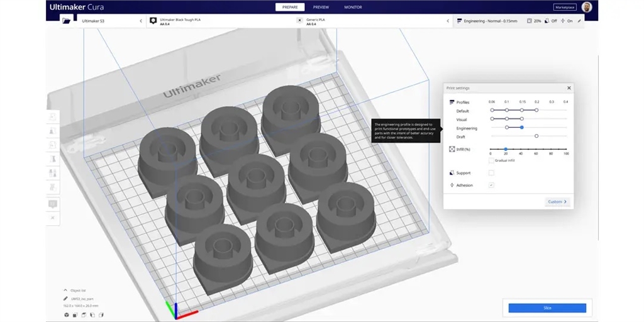Enable the Support checkbox
644x322 pixels.
click(492, 172)
